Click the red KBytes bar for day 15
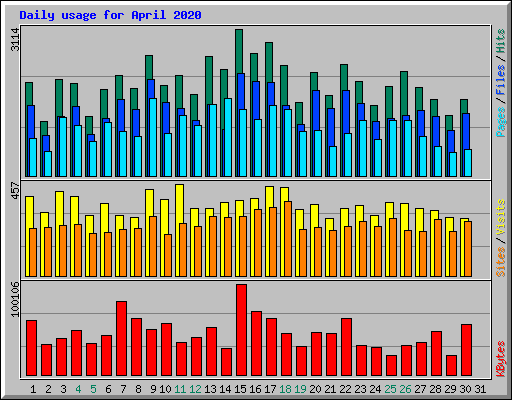The image size is (512, 400). (x=242, y=330)
